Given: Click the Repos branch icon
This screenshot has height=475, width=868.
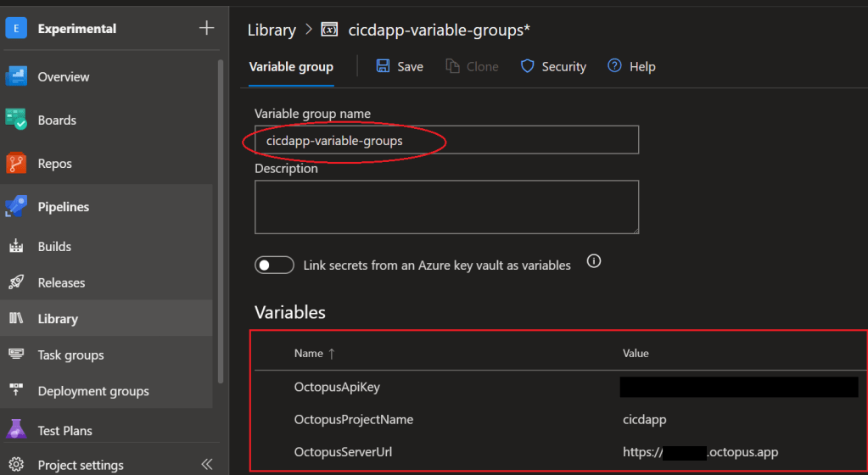Looking at the screenshot, I should (x=17, y=163).
